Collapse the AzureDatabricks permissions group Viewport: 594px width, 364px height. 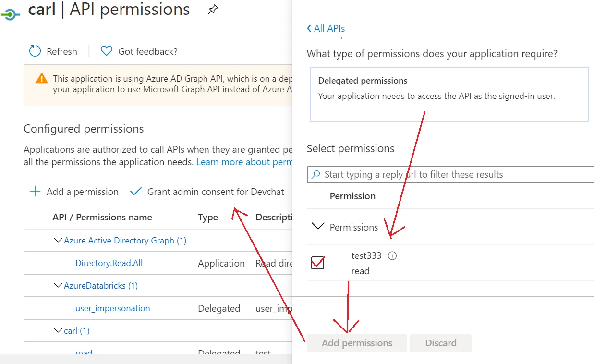[58, 286]
